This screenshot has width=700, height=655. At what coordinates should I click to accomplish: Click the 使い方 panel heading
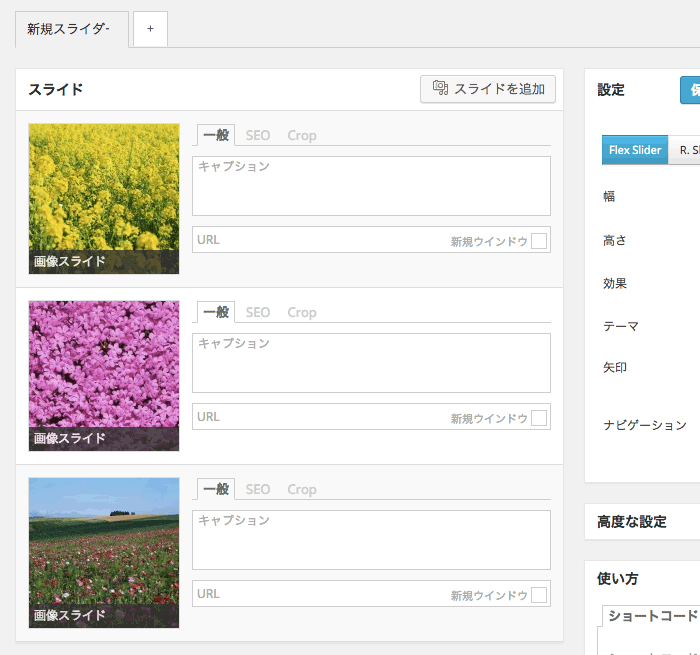[618, 579]
